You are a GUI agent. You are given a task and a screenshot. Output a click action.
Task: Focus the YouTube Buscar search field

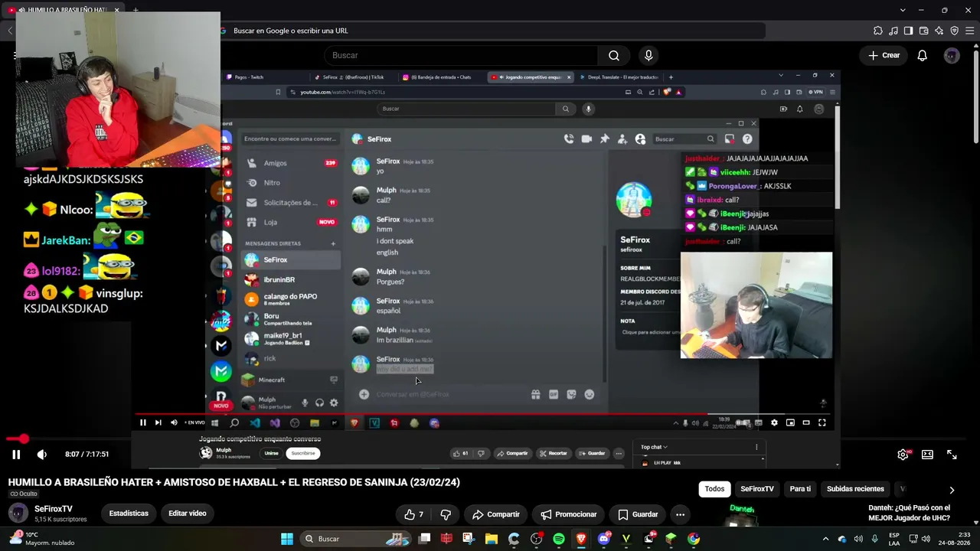461,55
